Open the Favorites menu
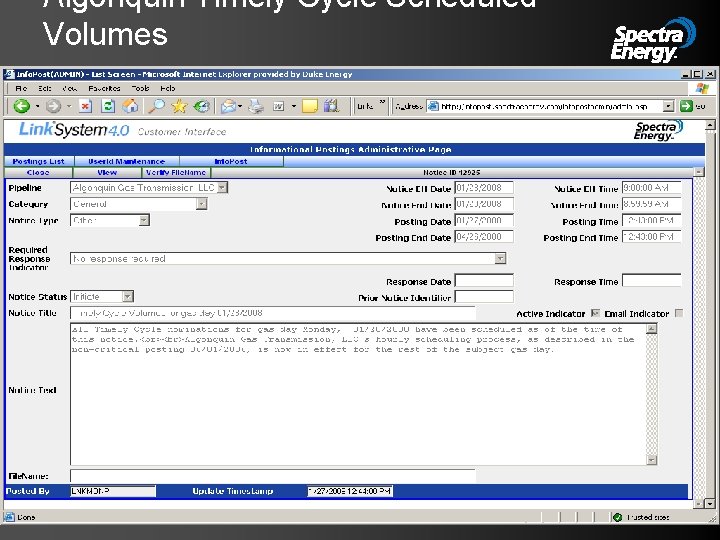The height and width of the screenshot is (540, 720). (104, 88)
